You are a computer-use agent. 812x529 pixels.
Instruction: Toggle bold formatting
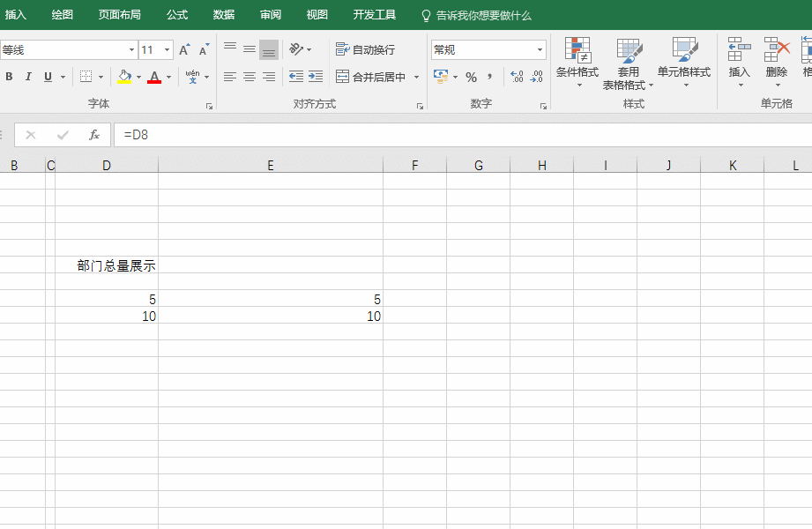pos(9,77)
